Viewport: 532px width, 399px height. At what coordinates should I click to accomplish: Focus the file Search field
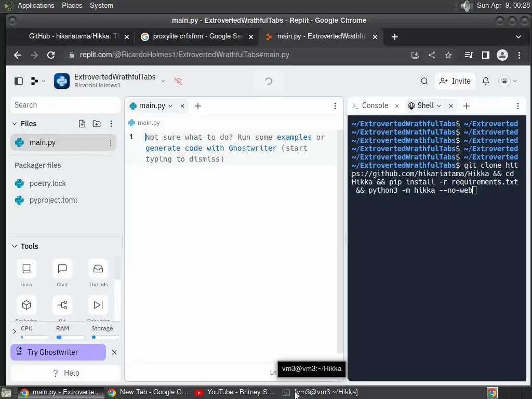pos(65,105)
